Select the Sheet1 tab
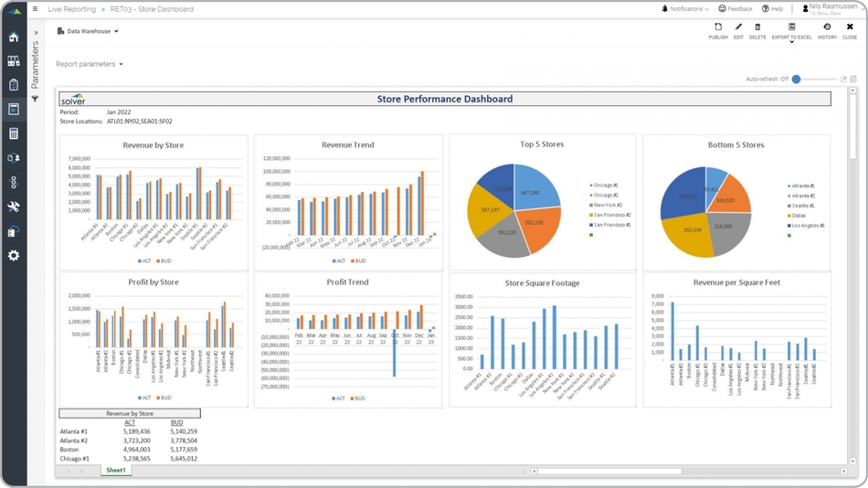The height and width of the screenshot is (488, 868). [116, 470]
